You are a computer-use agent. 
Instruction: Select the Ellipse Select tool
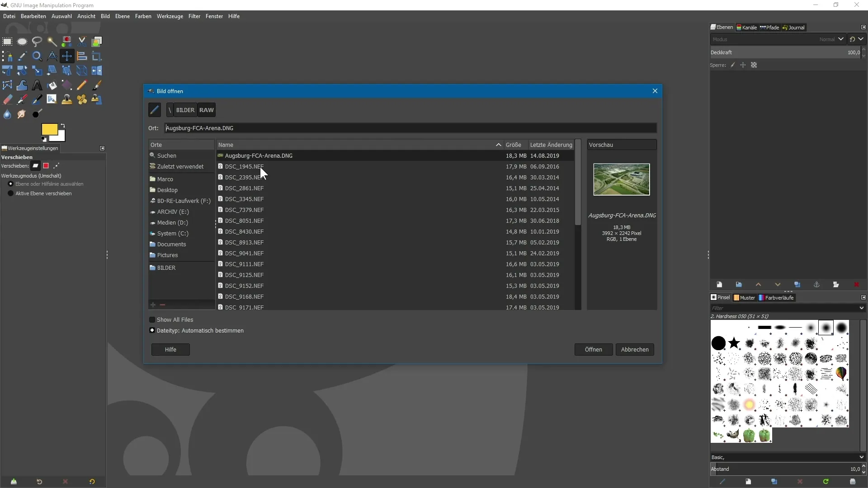[x=22, y=42]
